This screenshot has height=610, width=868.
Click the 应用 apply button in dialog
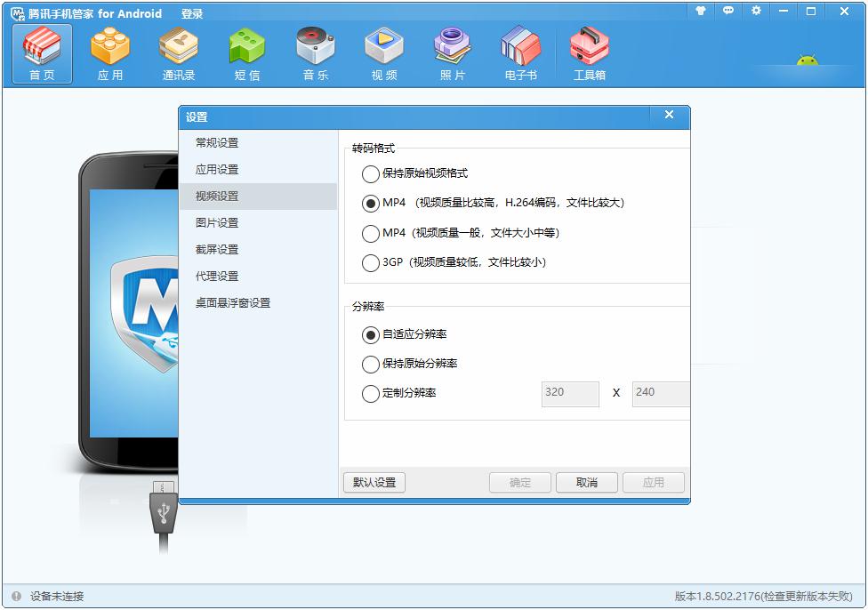click(x=653, y=483)
